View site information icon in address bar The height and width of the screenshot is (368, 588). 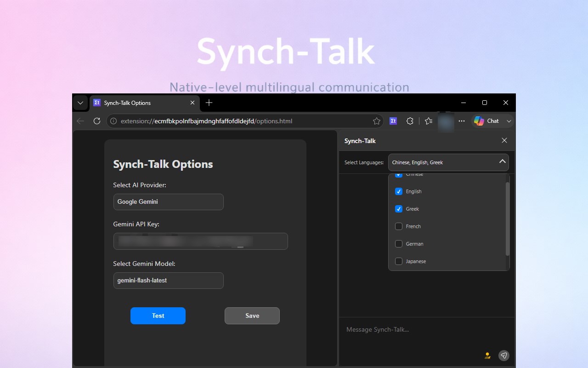click(113, 121)
